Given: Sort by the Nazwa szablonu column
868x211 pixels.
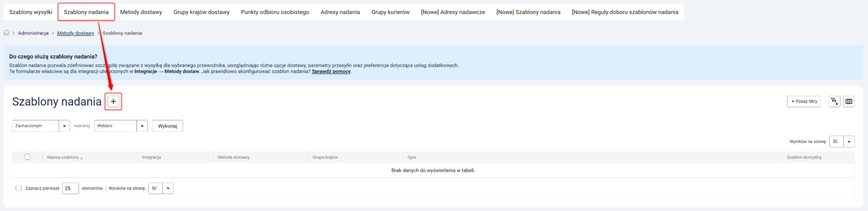Looking at the screenshot, I should coord(64,158).
